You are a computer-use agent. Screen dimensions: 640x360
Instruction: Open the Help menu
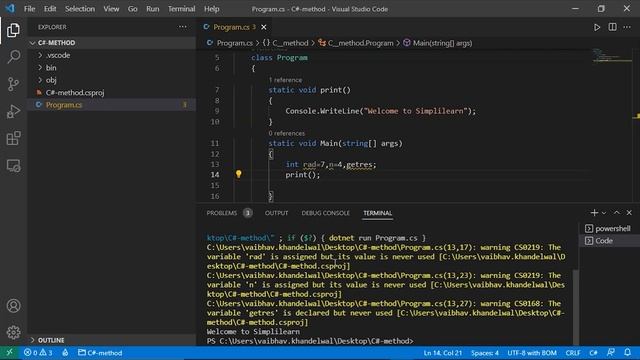[211, 9]
